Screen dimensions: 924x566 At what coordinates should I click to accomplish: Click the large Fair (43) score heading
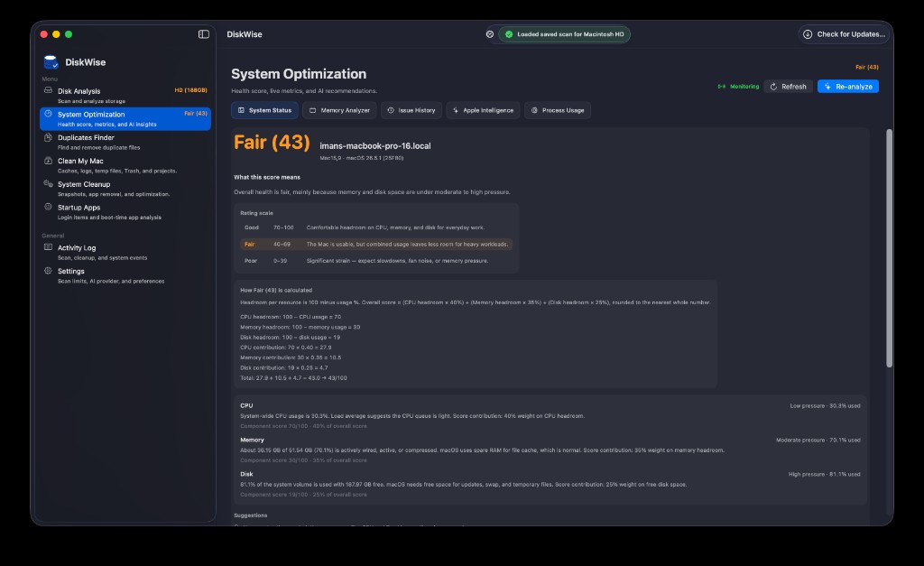point(272,142)
